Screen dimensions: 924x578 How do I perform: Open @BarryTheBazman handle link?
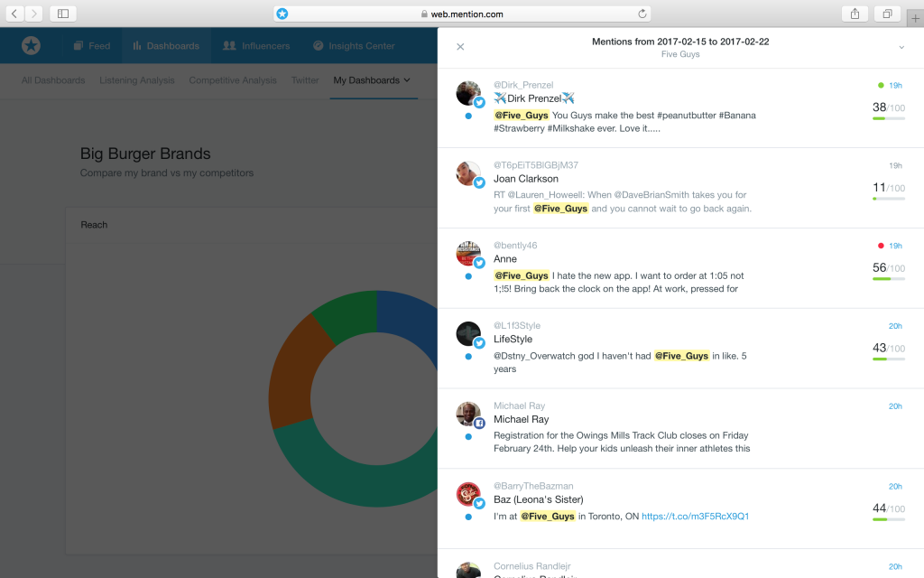[533, 486]
